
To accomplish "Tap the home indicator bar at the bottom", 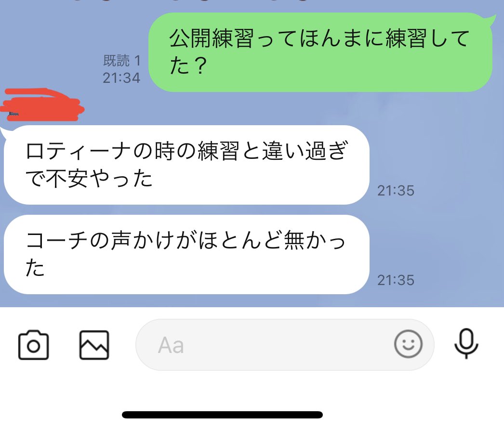I will click(222, 415).
